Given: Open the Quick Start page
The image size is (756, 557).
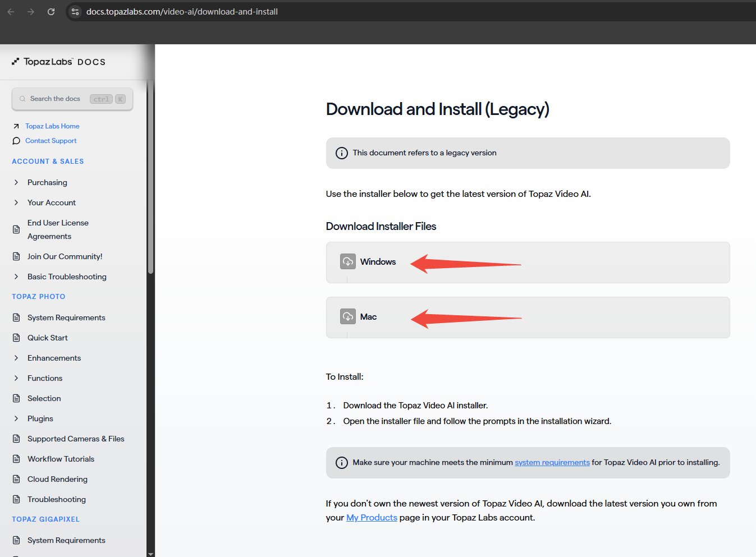Looking at the screenshot, I should (48, 338).
